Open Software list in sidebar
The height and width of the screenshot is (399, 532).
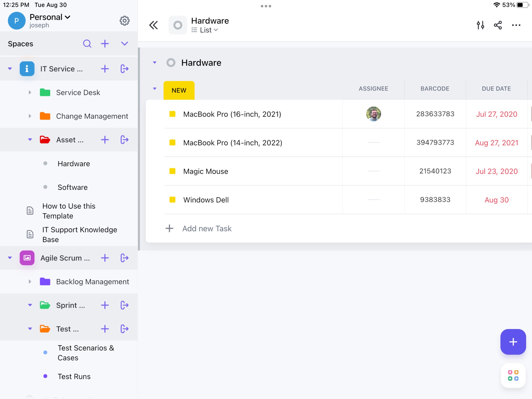coord(72,187)
